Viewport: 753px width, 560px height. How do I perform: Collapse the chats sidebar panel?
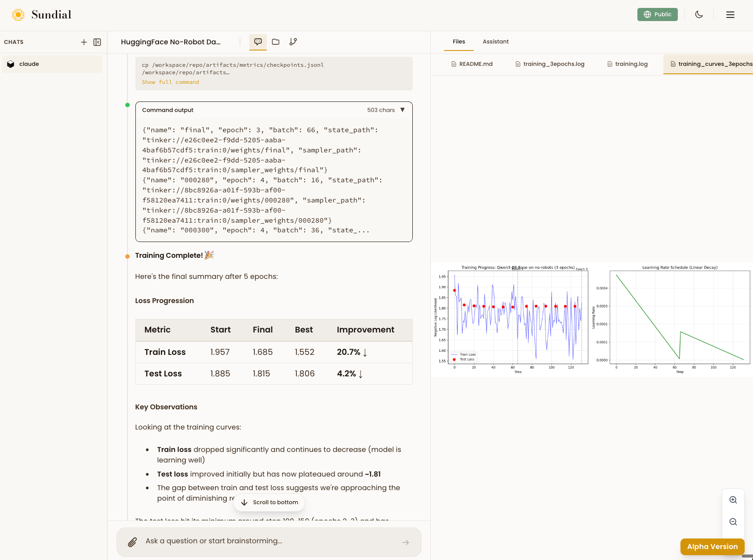(x=97, y=42)
